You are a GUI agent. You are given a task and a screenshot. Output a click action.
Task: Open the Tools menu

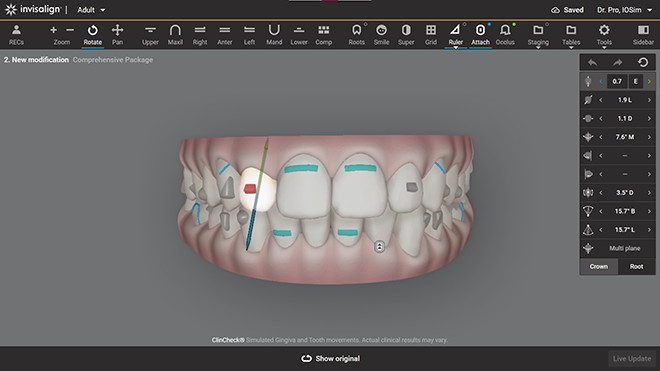point(604,35)
